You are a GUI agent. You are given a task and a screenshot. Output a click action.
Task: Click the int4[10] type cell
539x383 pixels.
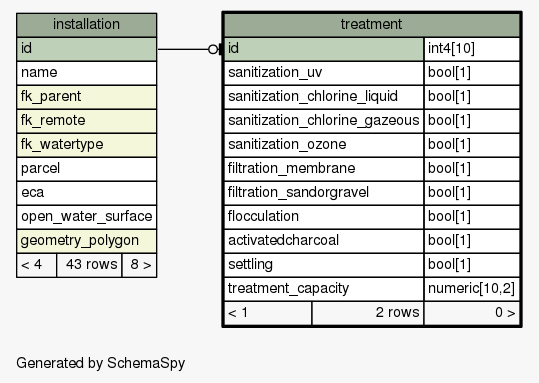click(472, 49)
